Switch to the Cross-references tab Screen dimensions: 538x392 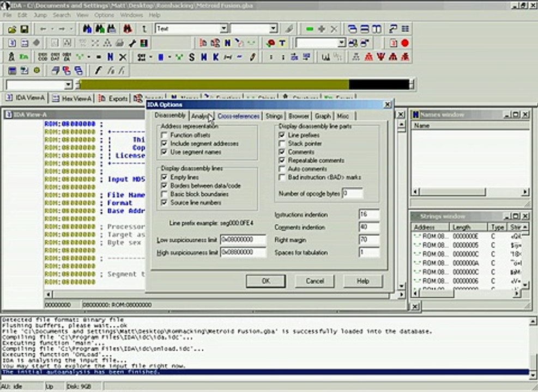(238, 117)
